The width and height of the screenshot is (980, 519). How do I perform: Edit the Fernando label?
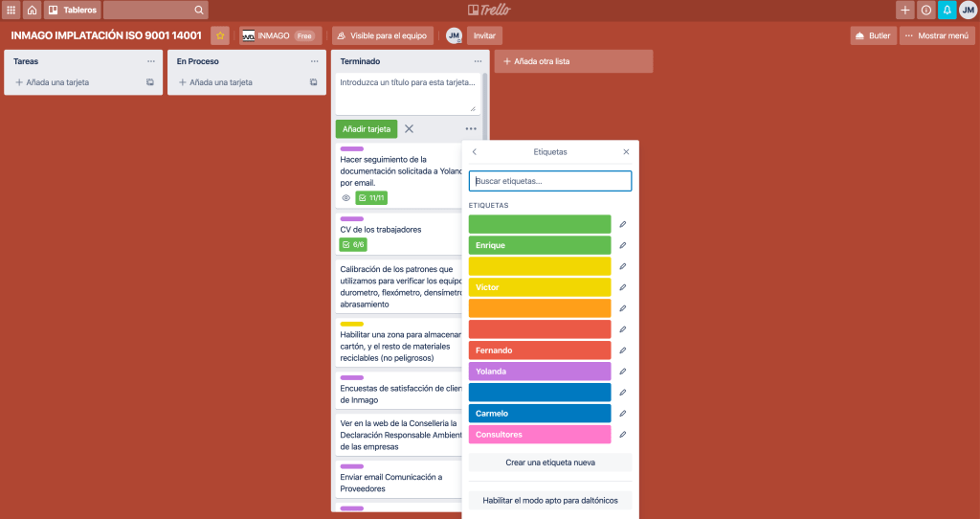(622, 350)
